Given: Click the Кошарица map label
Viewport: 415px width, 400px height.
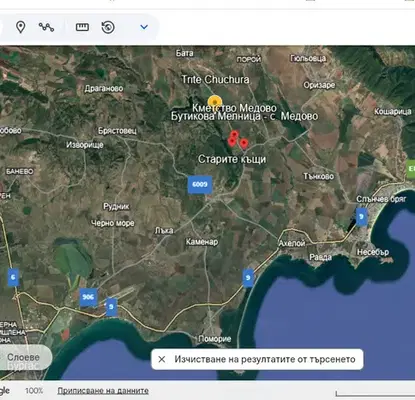Looking at the screenshot, I should tap(393, 111).
